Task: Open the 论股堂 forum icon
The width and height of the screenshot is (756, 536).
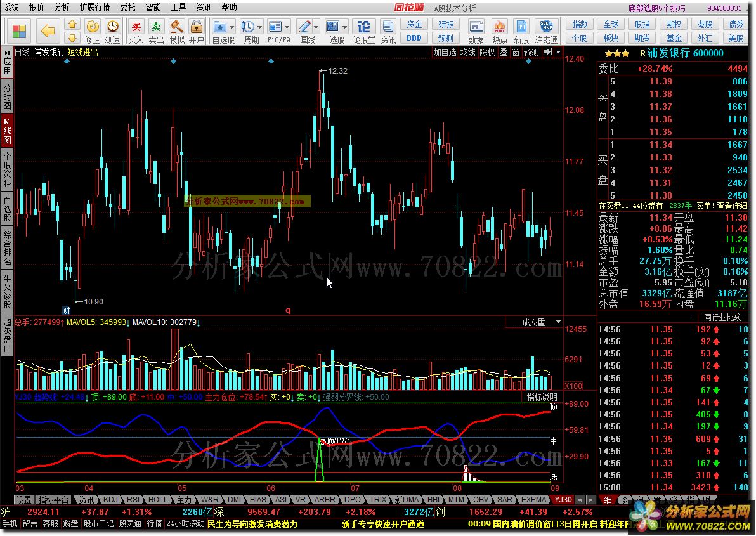Action: coord(364,31)
